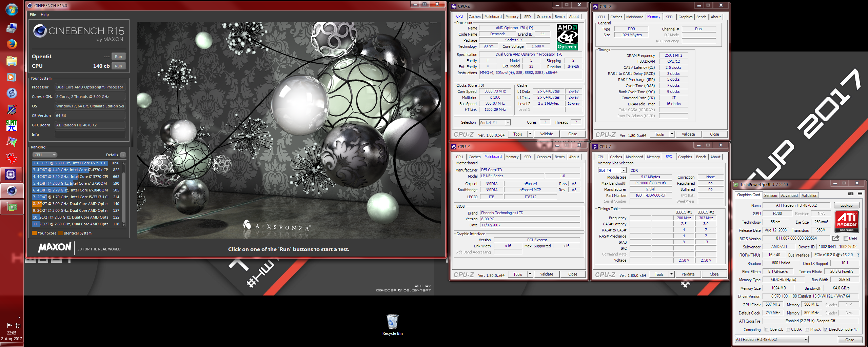Select About tab in CPU-Z SPD window

[715, 157]
